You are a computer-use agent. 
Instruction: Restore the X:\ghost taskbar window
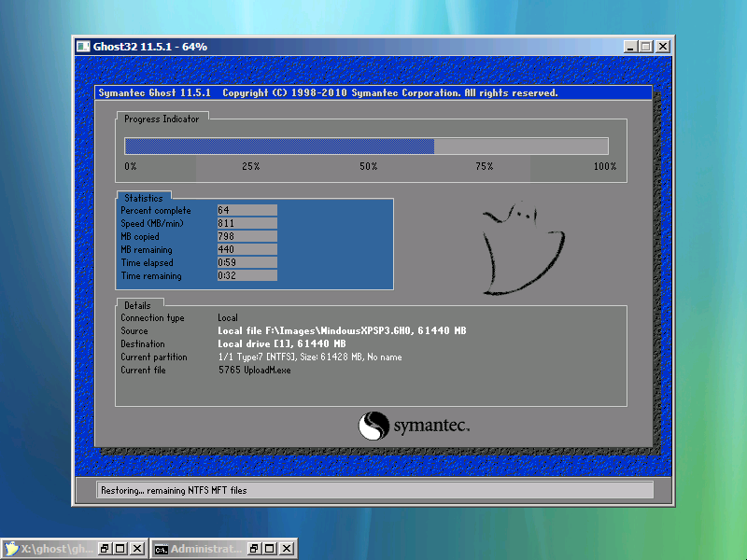[104, 549]
